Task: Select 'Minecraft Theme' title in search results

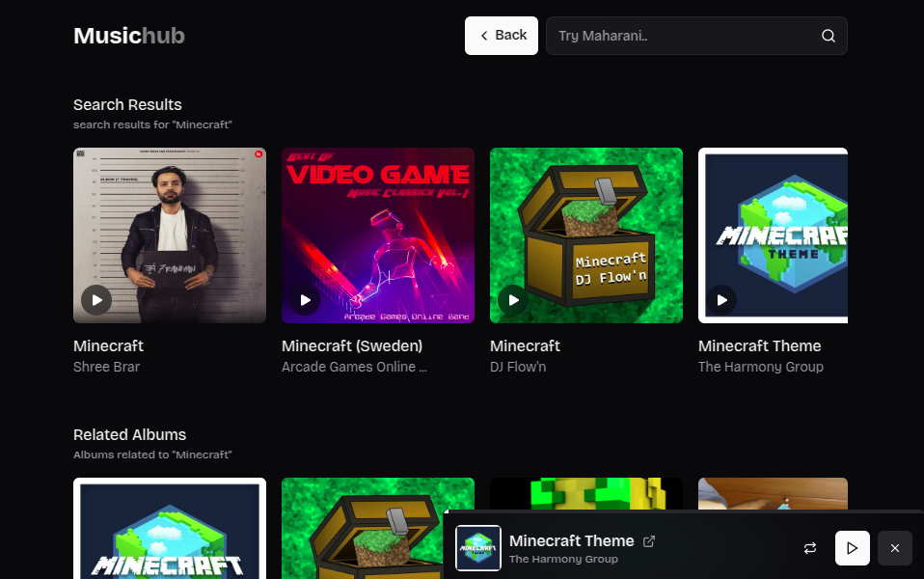Action: [x=760, y=346]
